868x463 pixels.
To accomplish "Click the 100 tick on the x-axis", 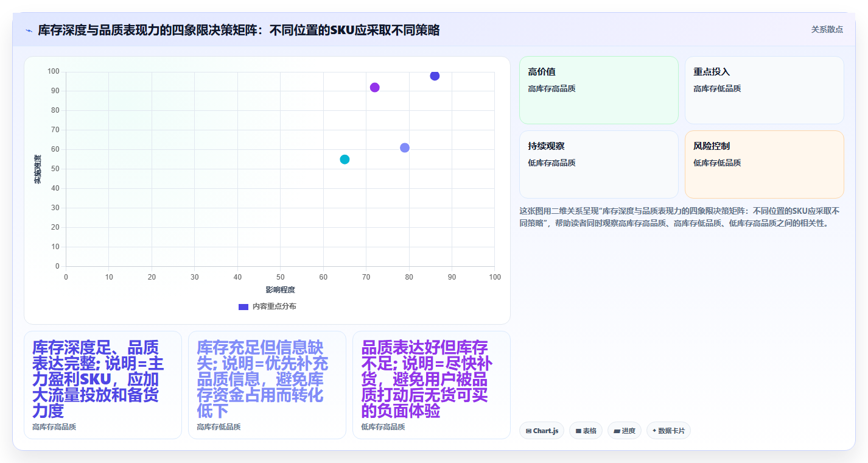I will 495,277.
